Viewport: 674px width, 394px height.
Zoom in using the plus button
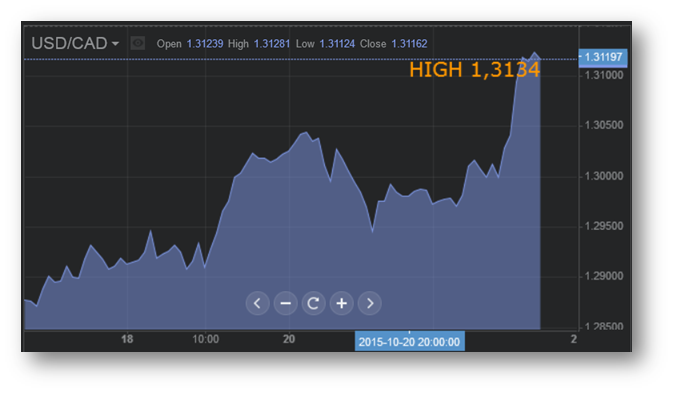tap(342, 303)
